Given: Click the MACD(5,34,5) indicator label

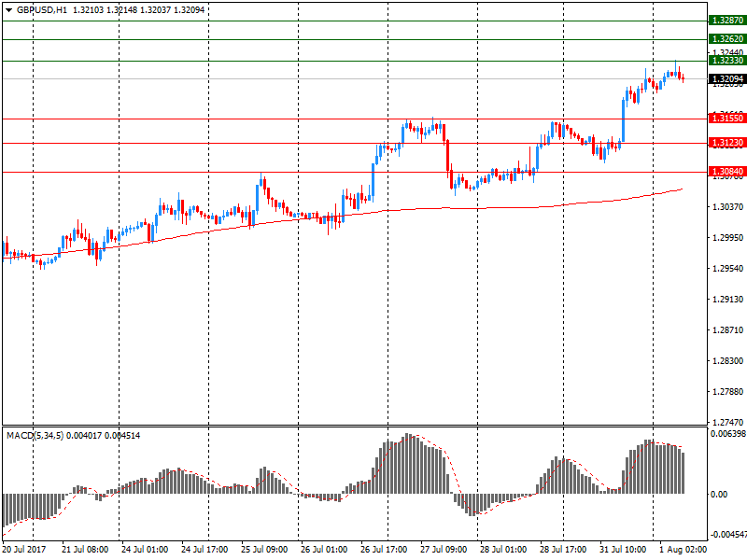Looking at the screenshot, I should (x=35, y=435).
